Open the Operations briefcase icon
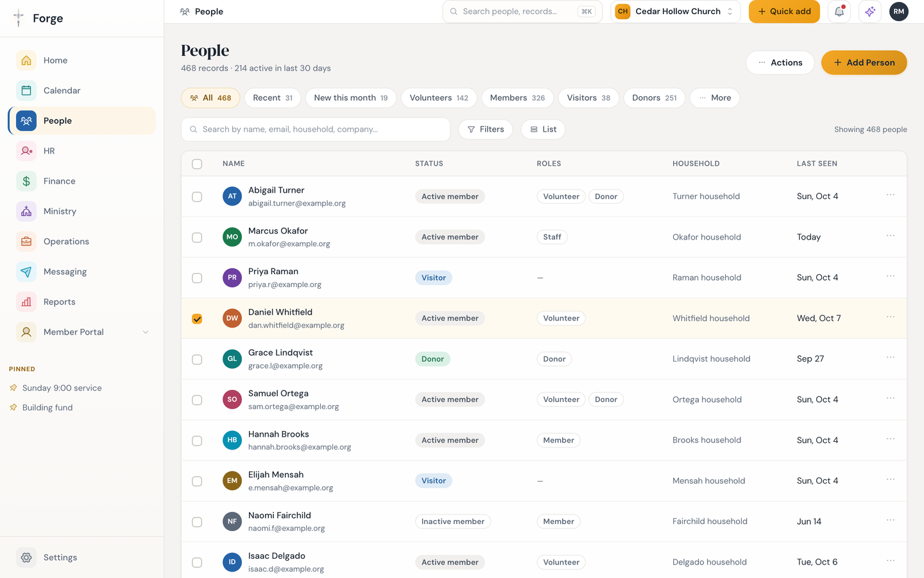Screen dimensions: 924x578 (26, 241)
